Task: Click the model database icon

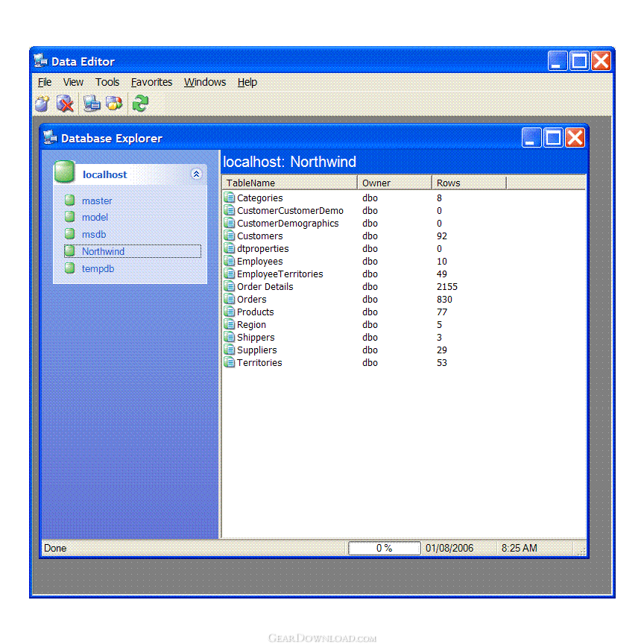Action: [x=70, y=216]
